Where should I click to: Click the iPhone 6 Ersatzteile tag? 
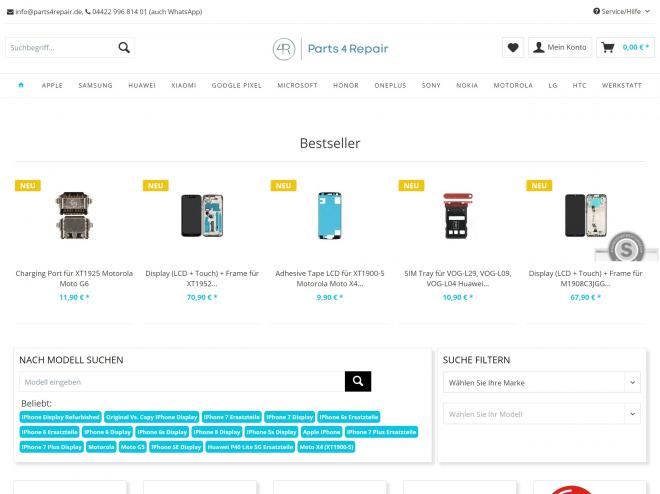(x=50, y=432)
